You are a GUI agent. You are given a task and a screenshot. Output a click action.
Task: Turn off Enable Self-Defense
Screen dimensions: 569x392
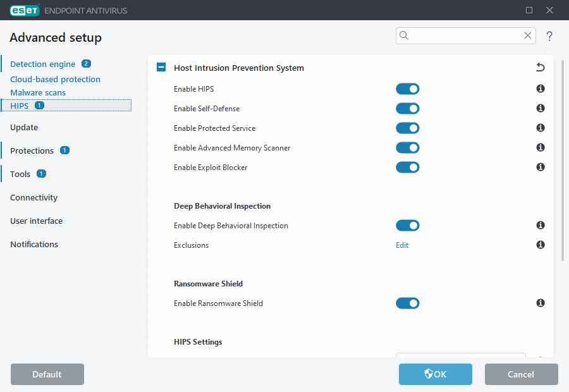coord(407,108)
